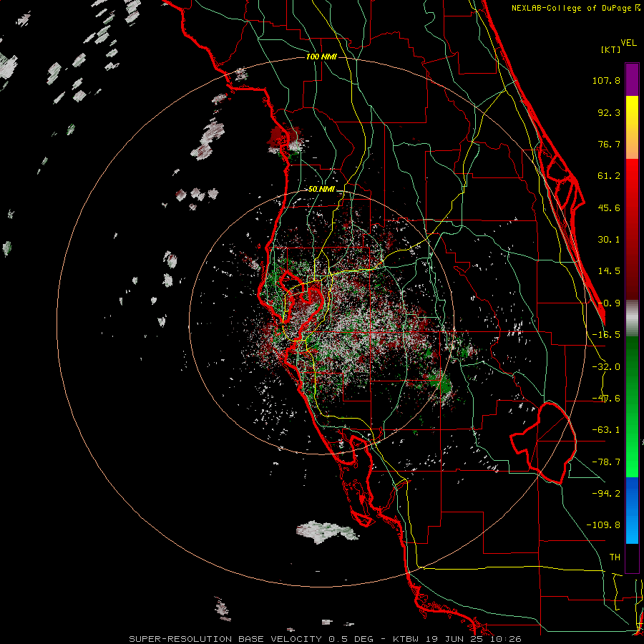
Task: Click the 50 NMI range ring label
Action: point(321,189)
